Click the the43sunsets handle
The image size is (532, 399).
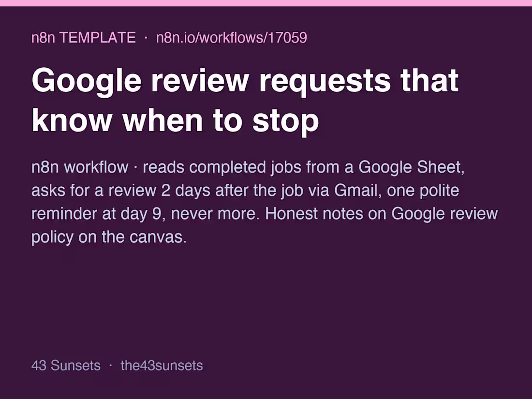coord(162,366)
